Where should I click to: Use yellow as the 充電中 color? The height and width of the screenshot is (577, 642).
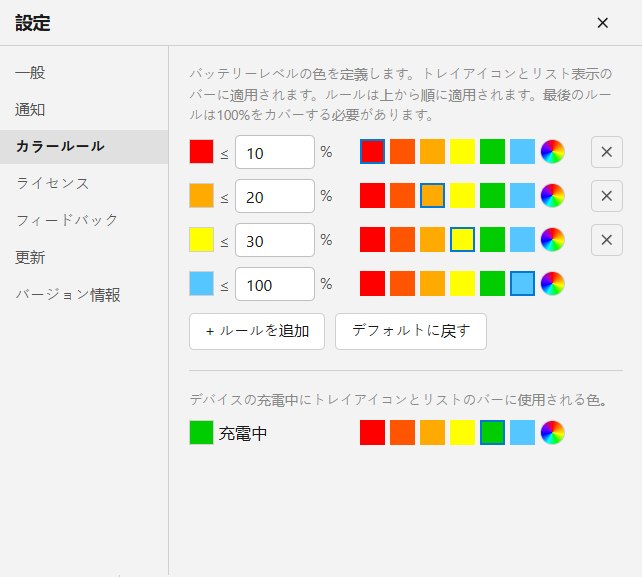tap(462, 432)
